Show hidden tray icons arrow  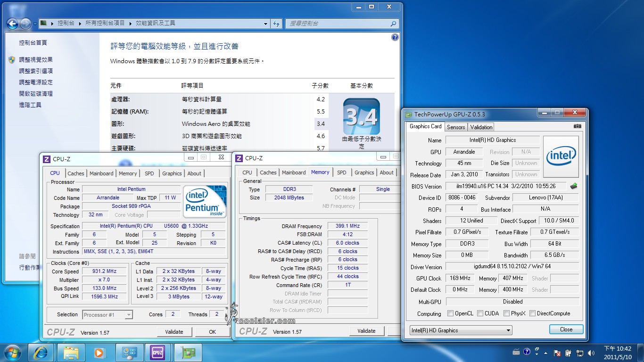[546, 353]
